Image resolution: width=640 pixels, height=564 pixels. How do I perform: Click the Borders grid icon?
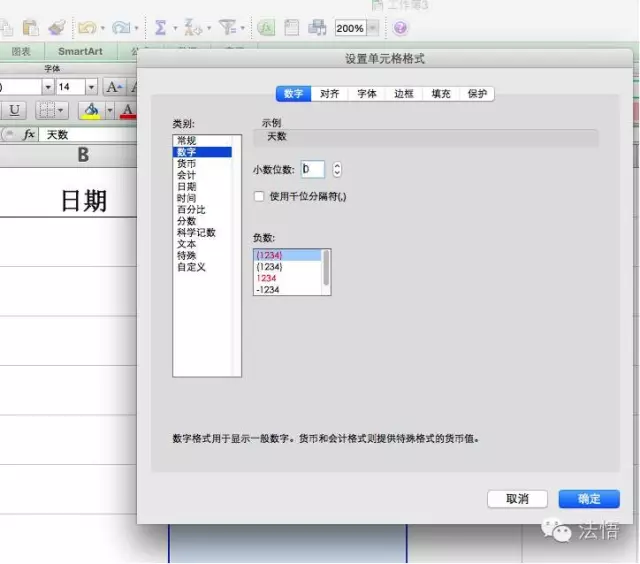point(46,110)
